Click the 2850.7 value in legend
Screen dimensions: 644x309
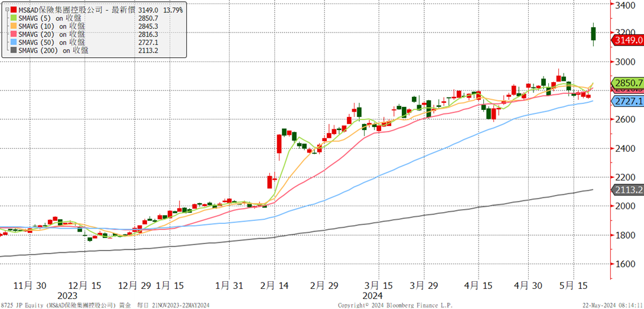point(148,18)
